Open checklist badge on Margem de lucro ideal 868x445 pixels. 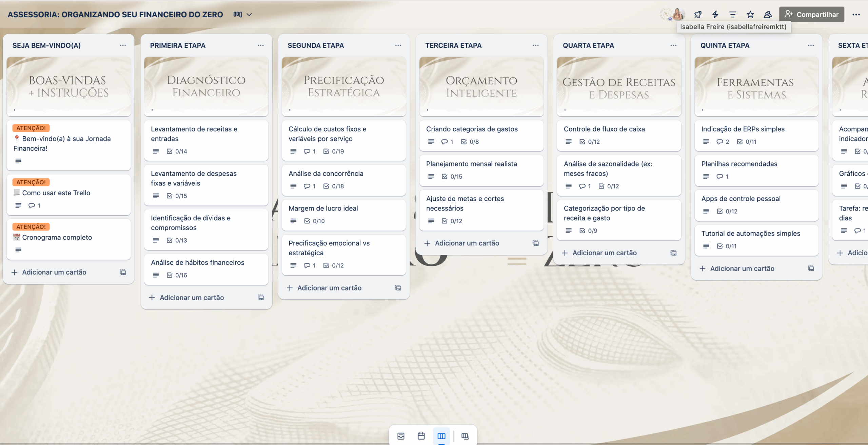click(314, 221)
